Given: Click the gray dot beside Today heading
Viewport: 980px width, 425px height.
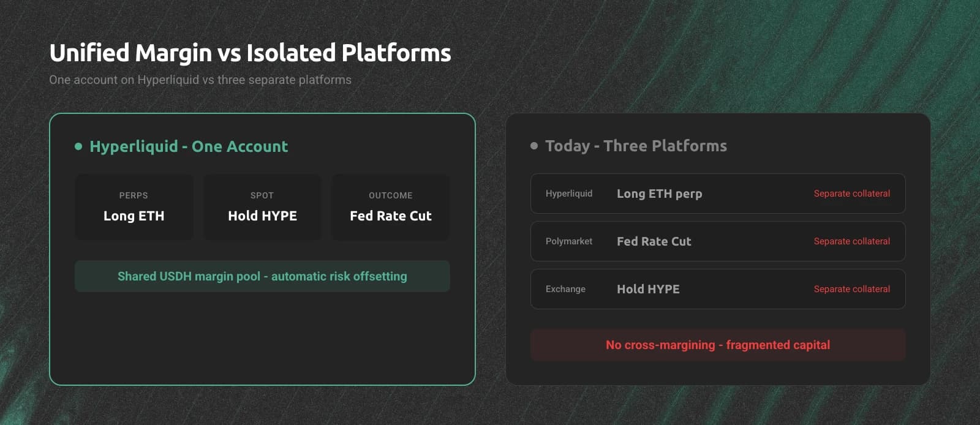Looking at the screenshot, I should (x=534, y=146).
